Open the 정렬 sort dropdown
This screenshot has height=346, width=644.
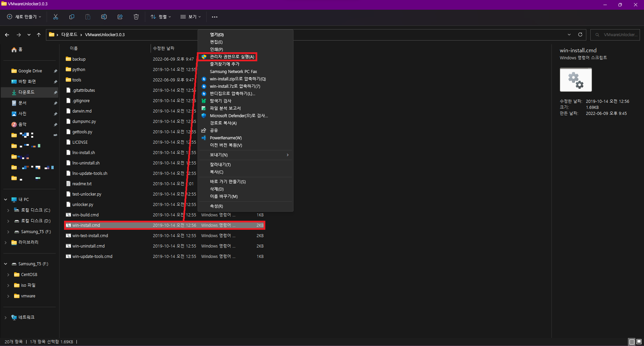(x=161, y=17)
